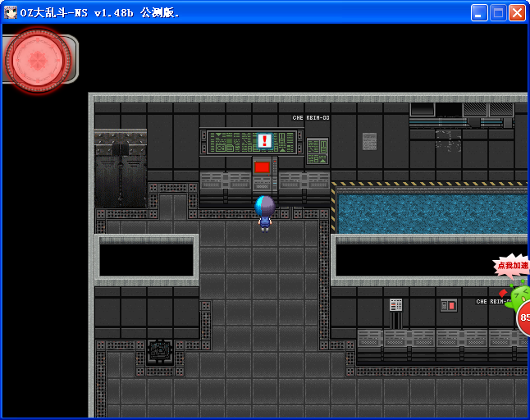The height and width of the screenshot is (420, 530).
Task: Click the red 85 counter badge
Action: [x=524, y=317]
